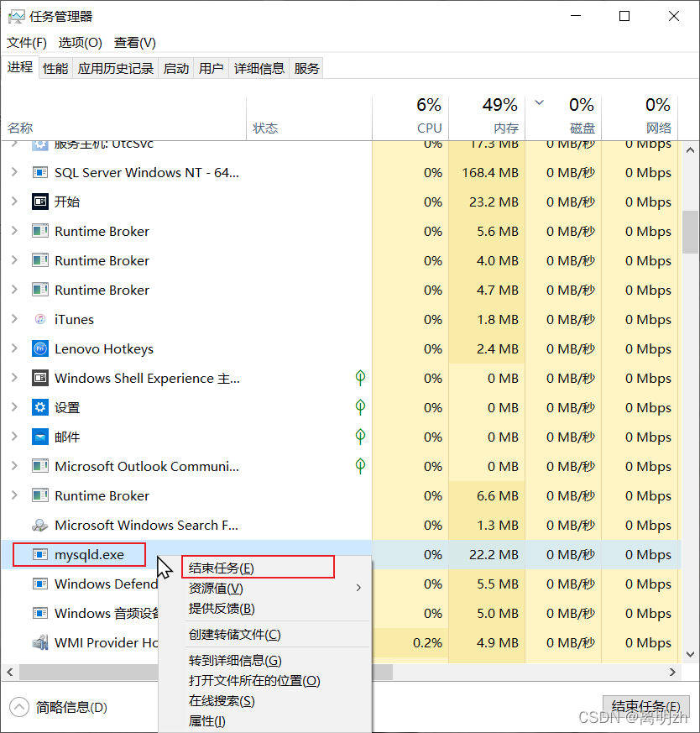Open the 查看(V) menu
700x733 pixels.
134,43
